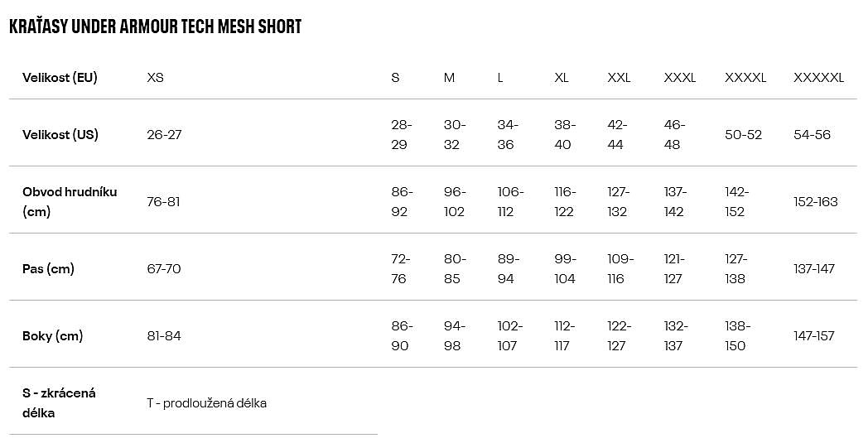Click the Boky (cm) row label

[x=52, y=336]
